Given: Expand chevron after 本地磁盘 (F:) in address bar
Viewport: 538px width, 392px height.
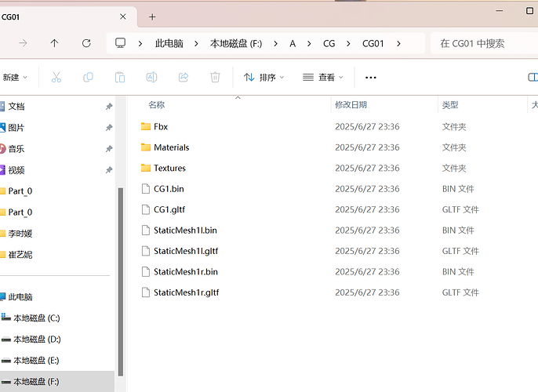Looking at the screenshot, I should click(x=275, y=44).
